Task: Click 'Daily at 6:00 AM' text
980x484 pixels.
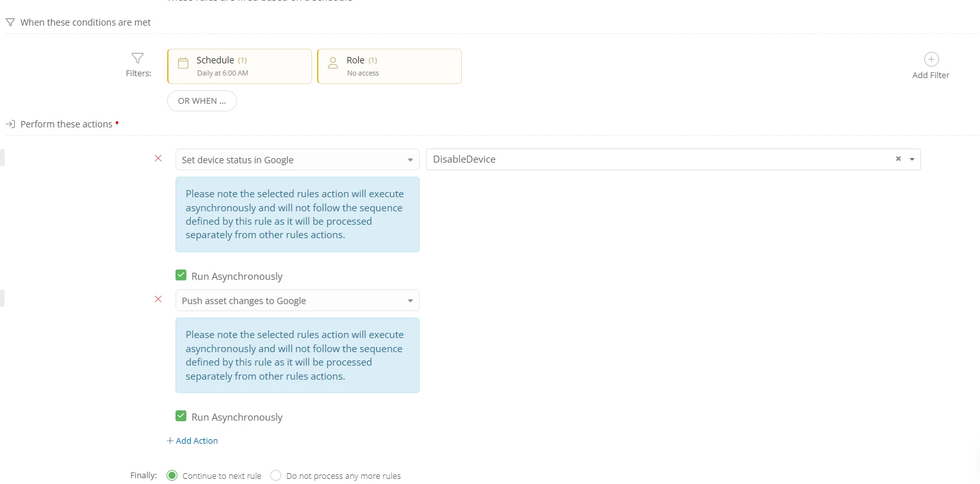Action: [222, 73]
